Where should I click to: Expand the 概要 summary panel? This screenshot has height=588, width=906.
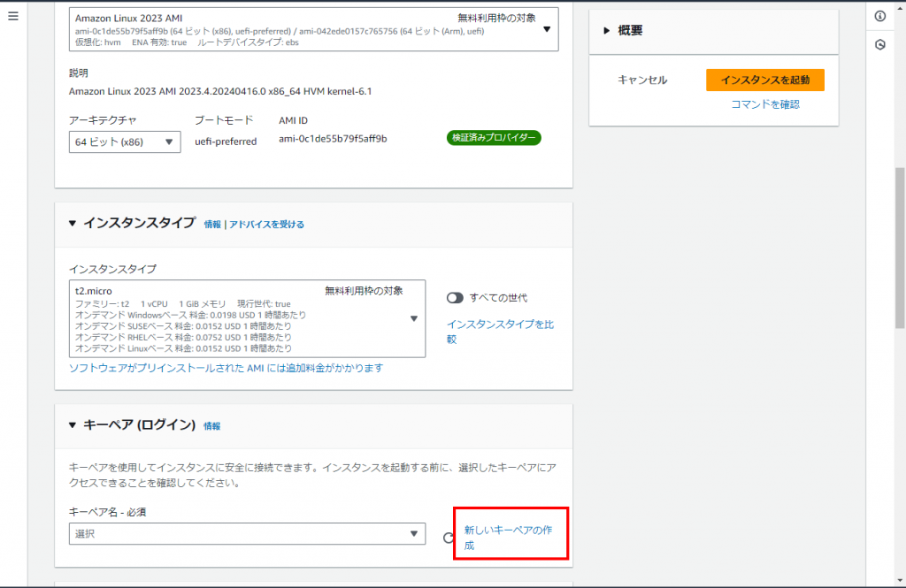tap(607, 30)
